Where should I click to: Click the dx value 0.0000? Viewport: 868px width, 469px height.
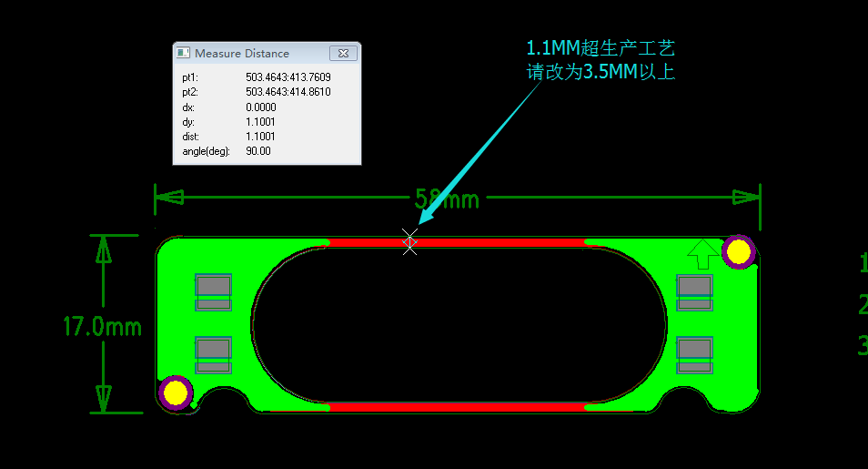tap(260, 107)
